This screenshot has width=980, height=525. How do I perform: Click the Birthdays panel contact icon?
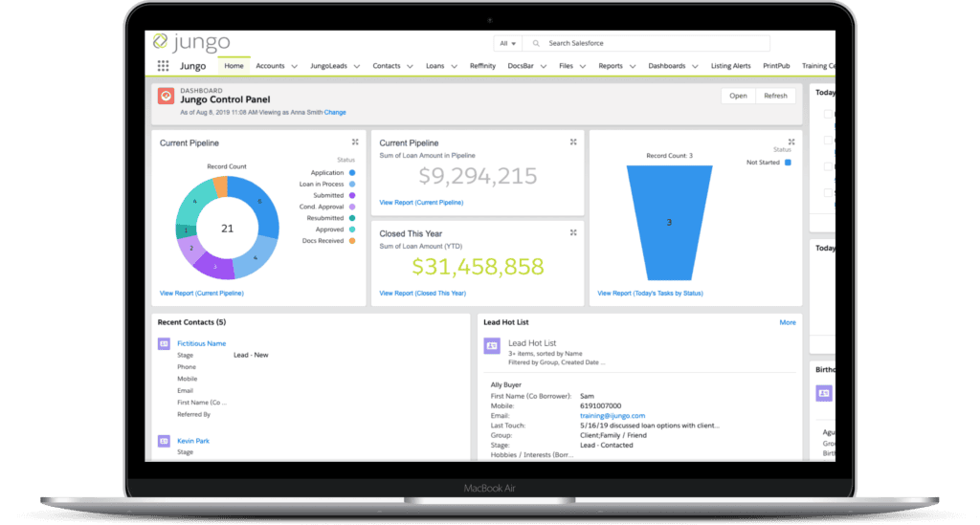pos(824,393)
